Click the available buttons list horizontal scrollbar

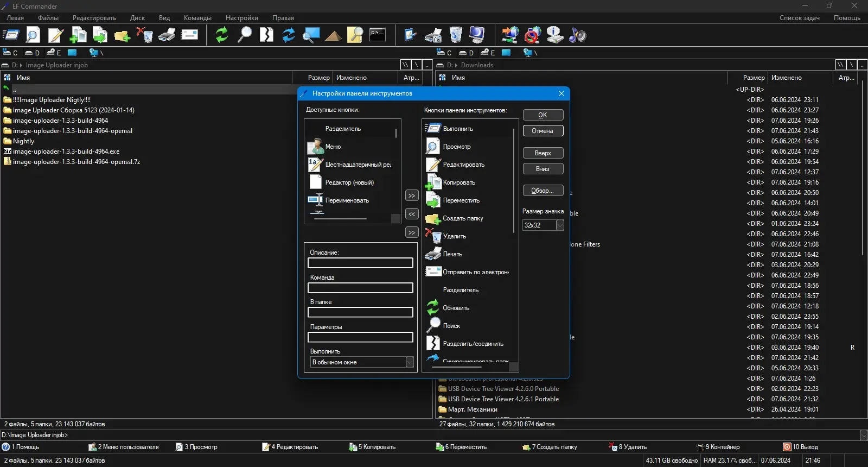click(x=340, y=219)
